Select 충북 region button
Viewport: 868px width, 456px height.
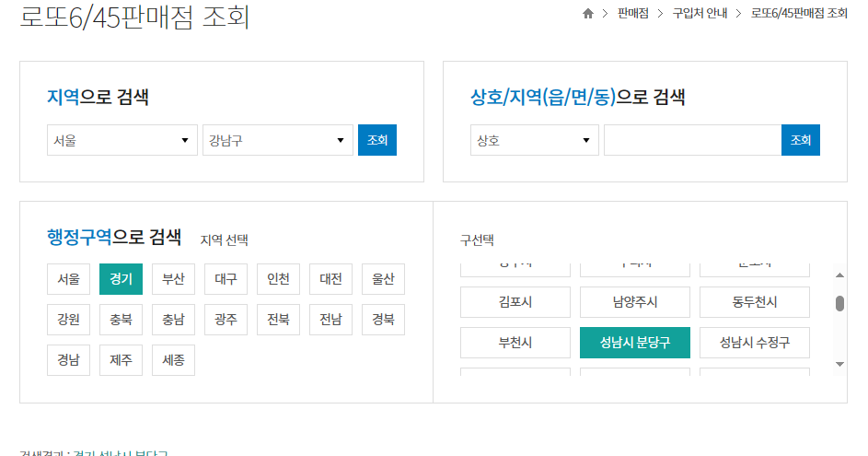[121, 320]
